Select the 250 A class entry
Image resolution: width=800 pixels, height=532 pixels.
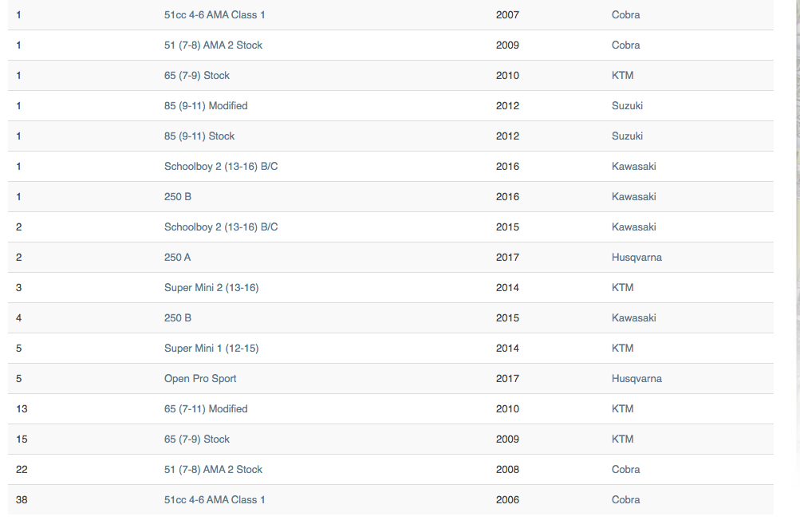tap(177, 258)
